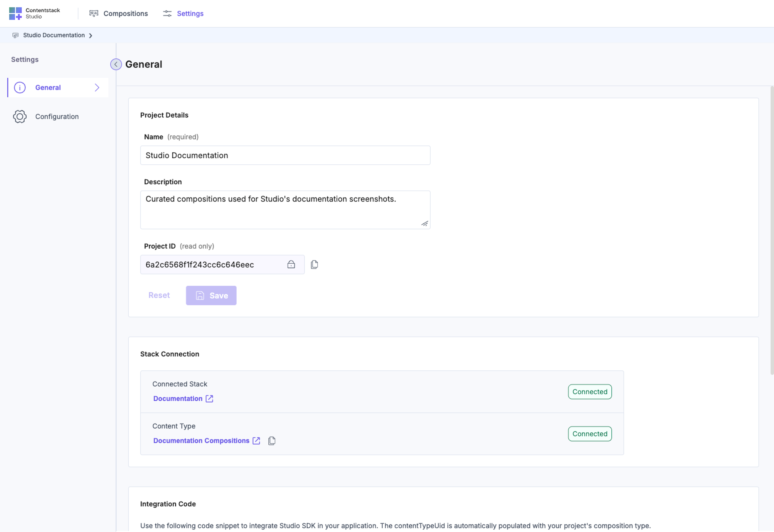This screenshot has height=532, width=774.
Task: Click the read-only Project ID field
Action: point(222,265)
